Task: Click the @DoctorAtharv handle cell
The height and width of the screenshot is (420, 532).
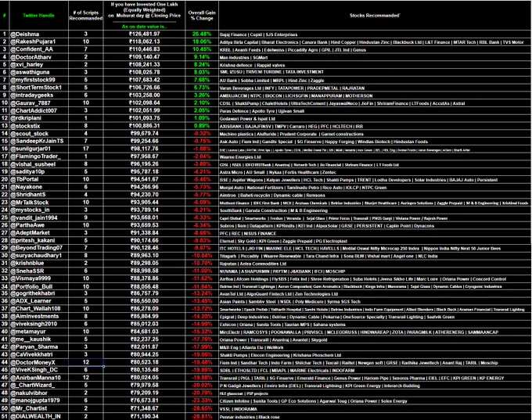Action: 39,57
